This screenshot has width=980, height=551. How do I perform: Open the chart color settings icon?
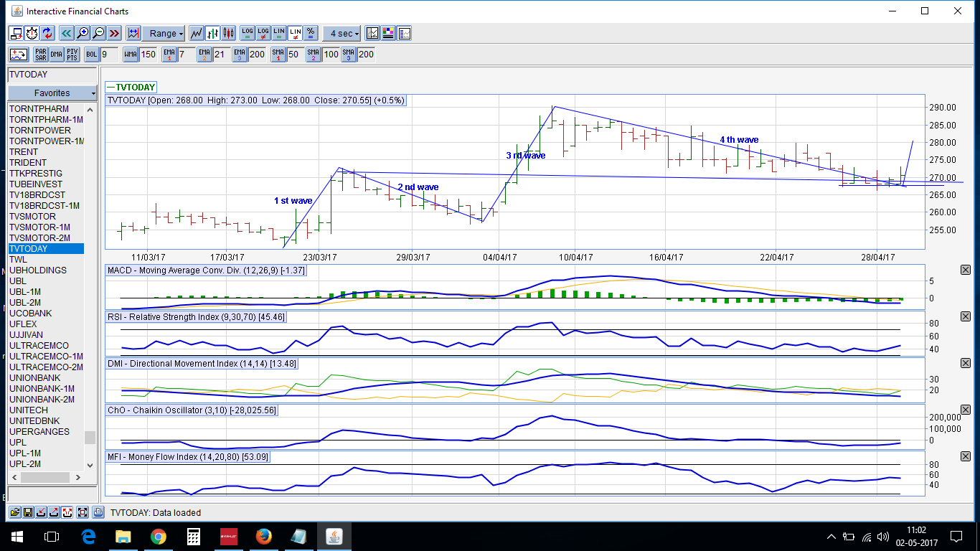point(388,33)
